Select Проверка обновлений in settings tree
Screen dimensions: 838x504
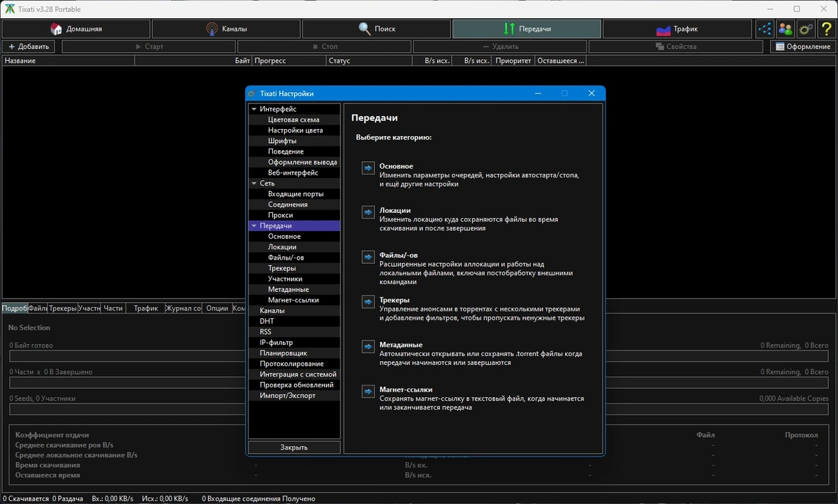pyautogui.click(x=294, y=385)
